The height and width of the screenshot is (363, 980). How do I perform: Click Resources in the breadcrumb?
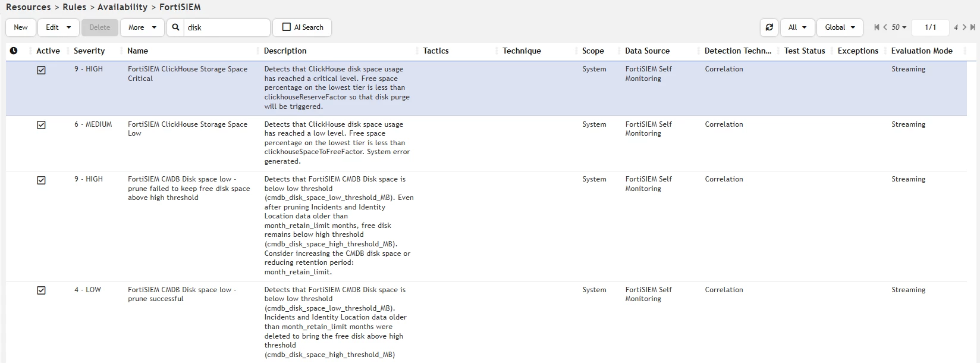click(29, 7)
